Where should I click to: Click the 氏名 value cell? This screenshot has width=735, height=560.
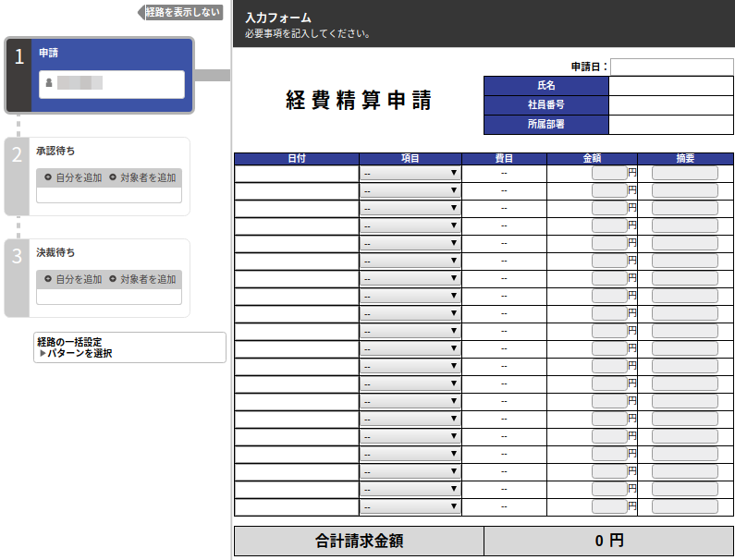click(671, 86)
